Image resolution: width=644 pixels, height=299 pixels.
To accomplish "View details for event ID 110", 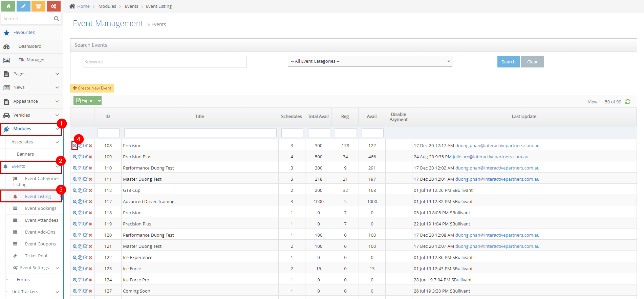I will [x=75, y=168].
